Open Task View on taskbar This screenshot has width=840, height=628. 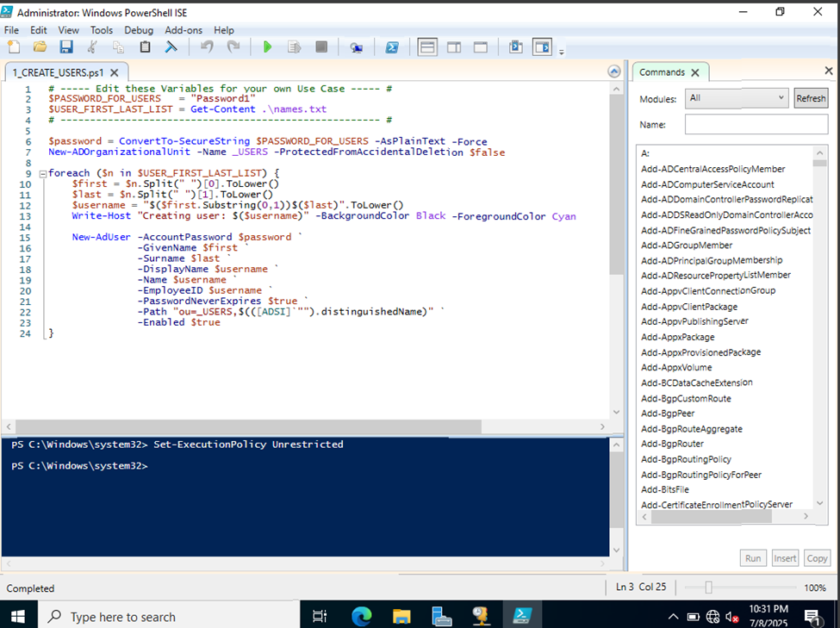coord(320,616)
